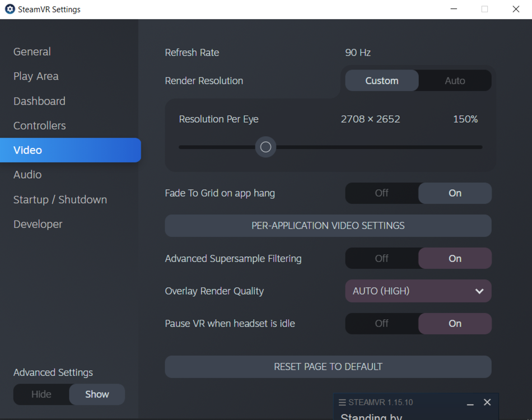The width and height of the screenshot is (532, 420).
Task: Reset the Video page to default
Action: click(328, 367)
